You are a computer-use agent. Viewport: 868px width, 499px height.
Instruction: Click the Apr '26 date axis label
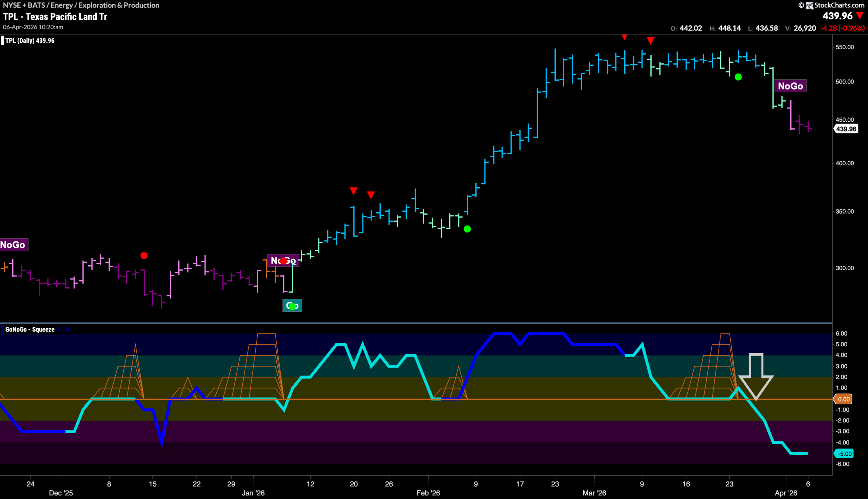(x=786, y=493)
